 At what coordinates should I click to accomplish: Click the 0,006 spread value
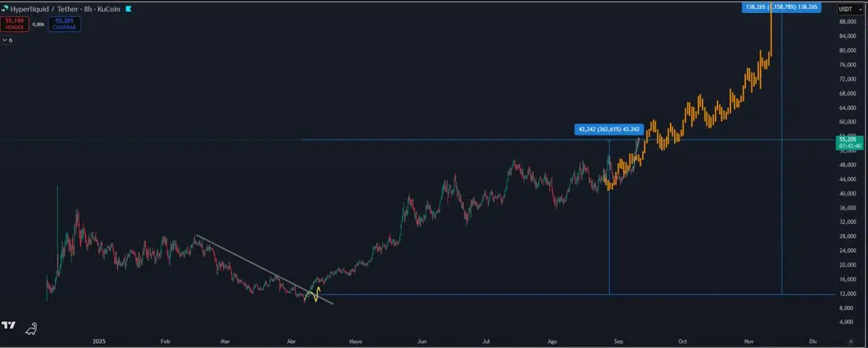[x=39, y=24]
